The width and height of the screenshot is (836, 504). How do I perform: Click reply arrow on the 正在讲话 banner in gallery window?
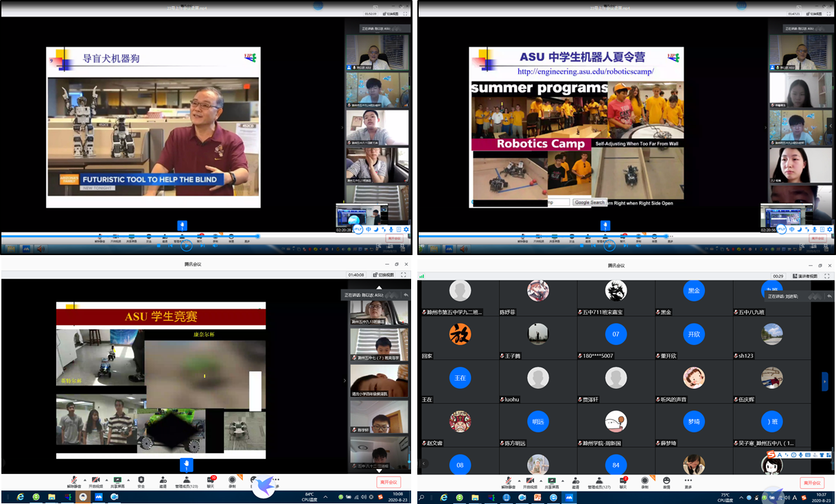pos(830,296)
